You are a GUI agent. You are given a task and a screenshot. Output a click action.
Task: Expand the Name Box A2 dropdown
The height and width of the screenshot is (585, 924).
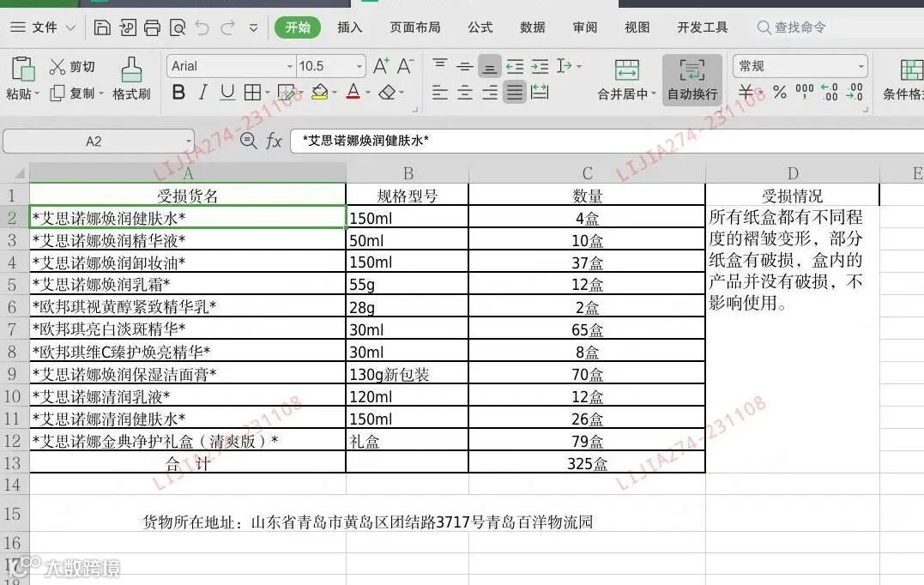(x=188, y=142)
